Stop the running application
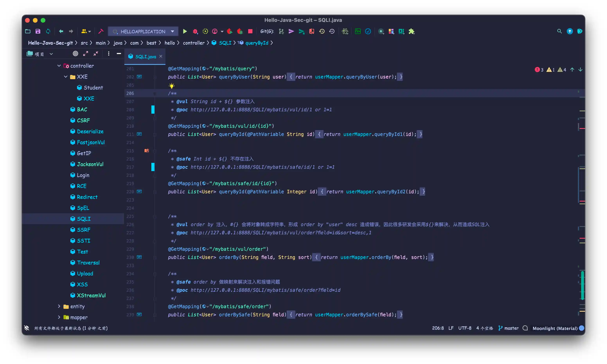607x364 pixels. 250,31
